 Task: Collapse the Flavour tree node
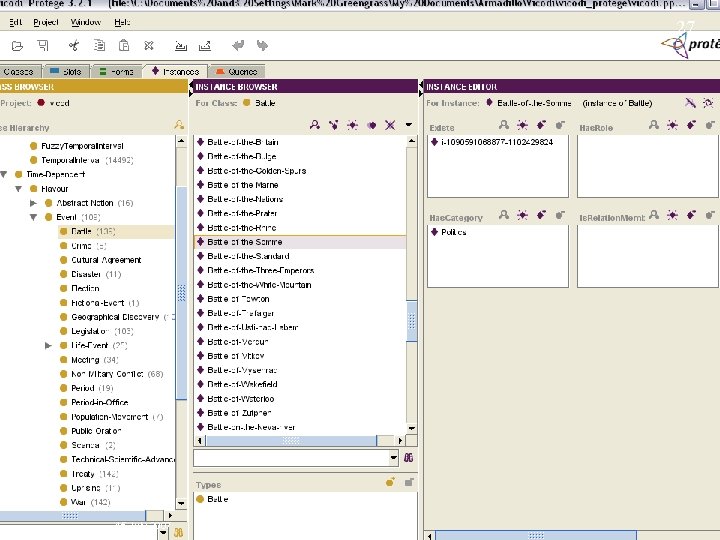(x=18, y=189)
